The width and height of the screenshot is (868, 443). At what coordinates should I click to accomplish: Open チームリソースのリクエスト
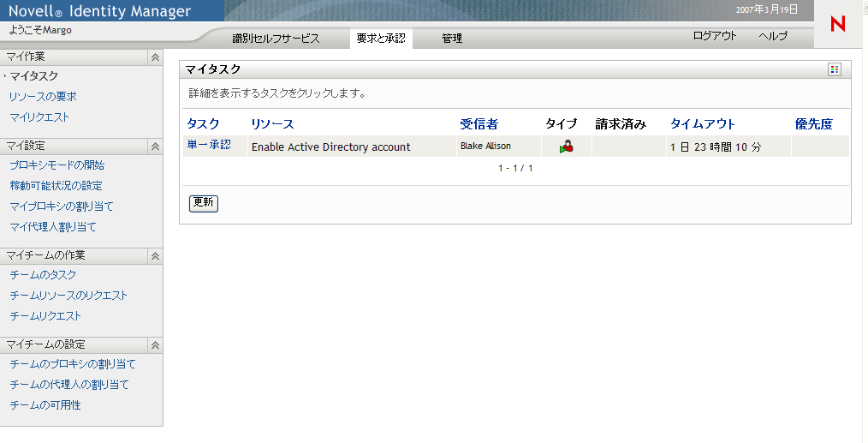(68, 296)
